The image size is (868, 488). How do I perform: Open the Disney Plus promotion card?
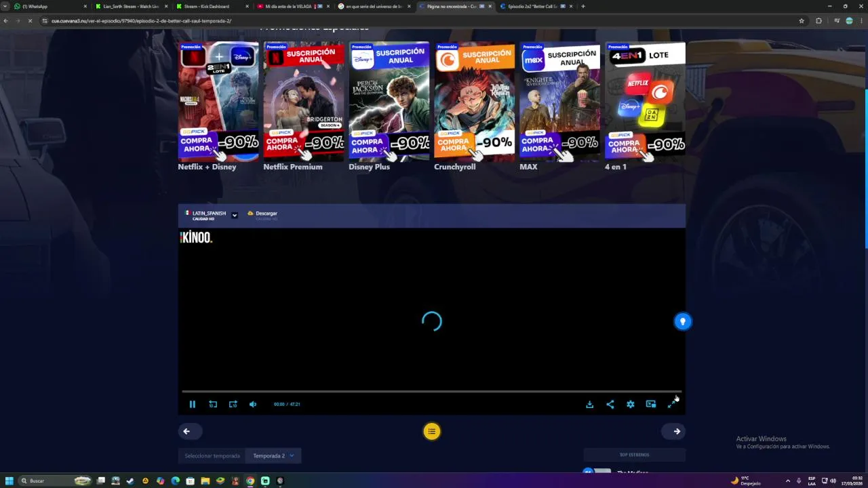click(x=389, y=102)
